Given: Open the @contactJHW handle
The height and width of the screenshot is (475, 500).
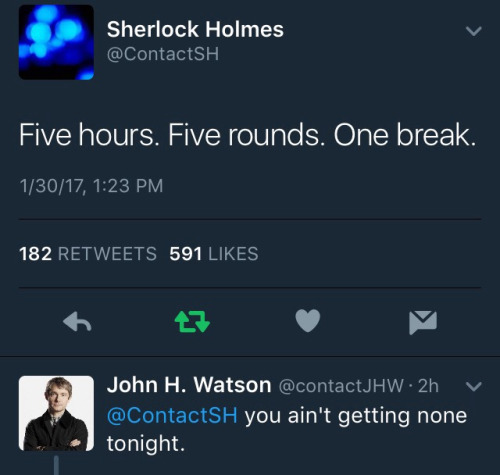Looking at the screenshot, I should (341, 386).
